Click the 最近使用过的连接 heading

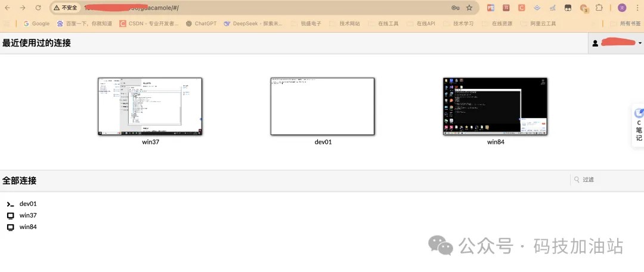pyautogui.click(x=36, y=43)
